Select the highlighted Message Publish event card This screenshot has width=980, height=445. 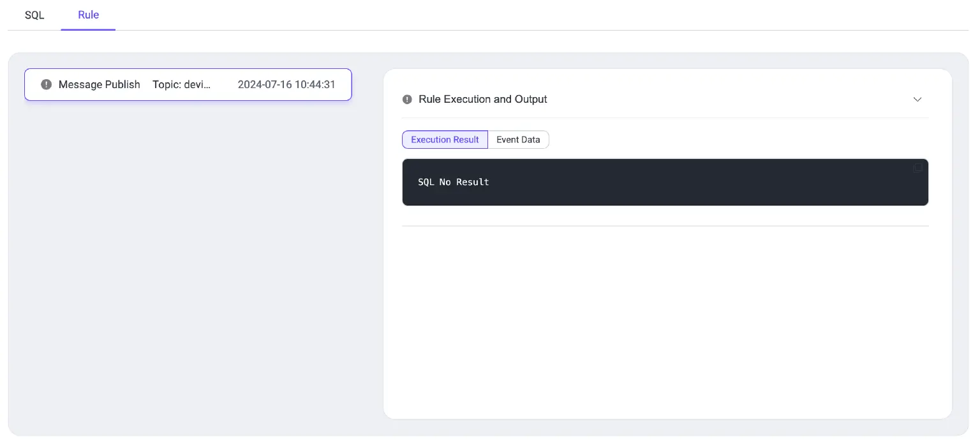[x=188, y=84]
